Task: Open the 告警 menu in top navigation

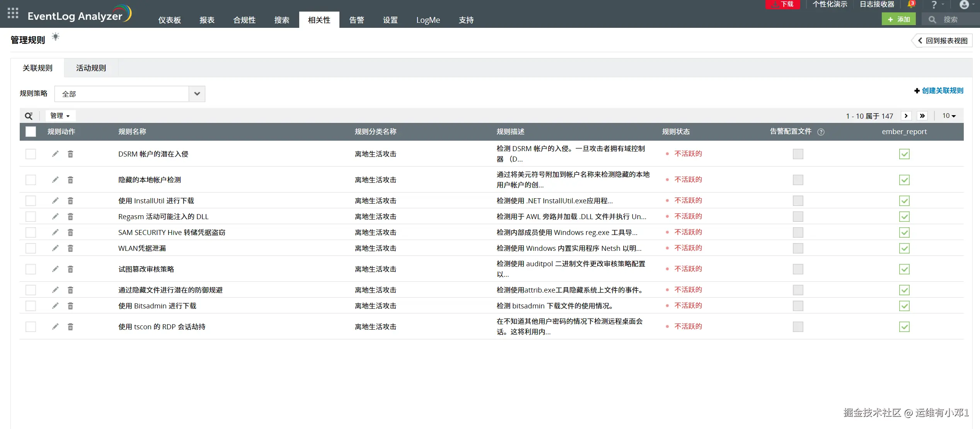Action: pos(356,20)
